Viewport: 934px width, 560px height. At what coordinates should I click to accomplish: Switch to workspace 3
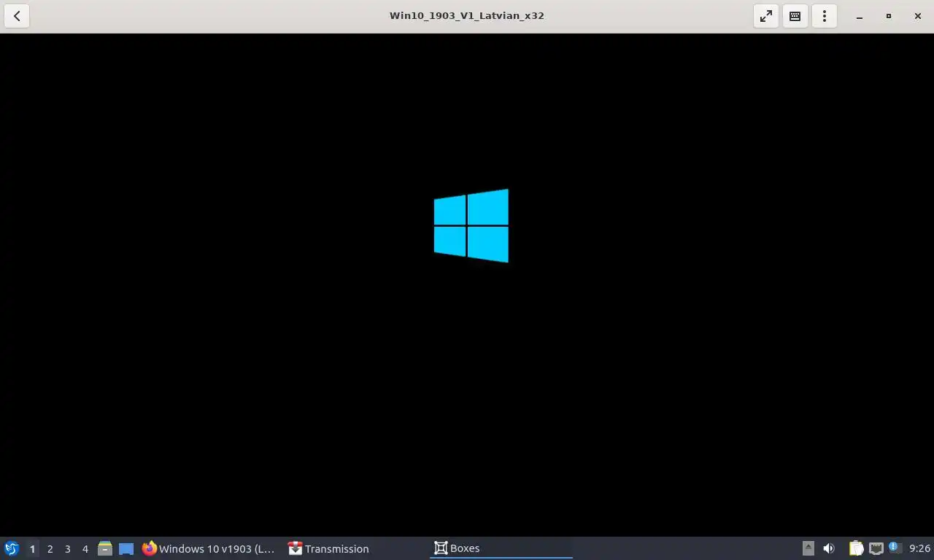pos(68,548)
